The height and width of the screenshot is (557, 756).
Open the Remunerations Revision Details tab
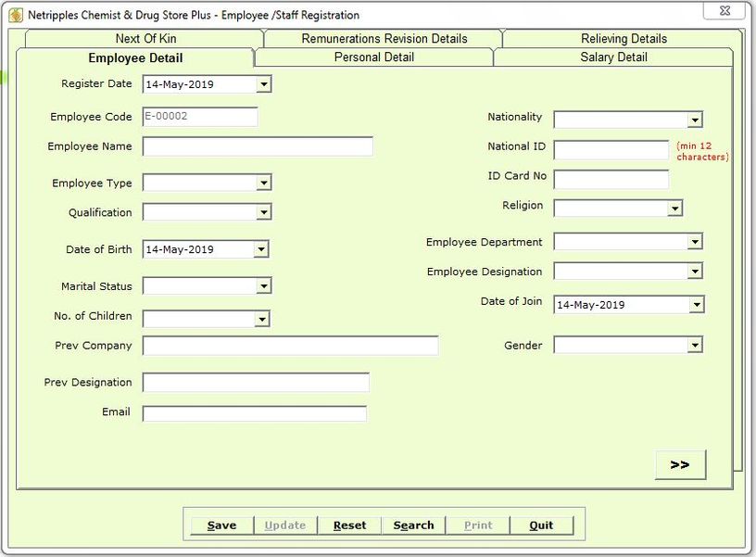pos(384,39)
